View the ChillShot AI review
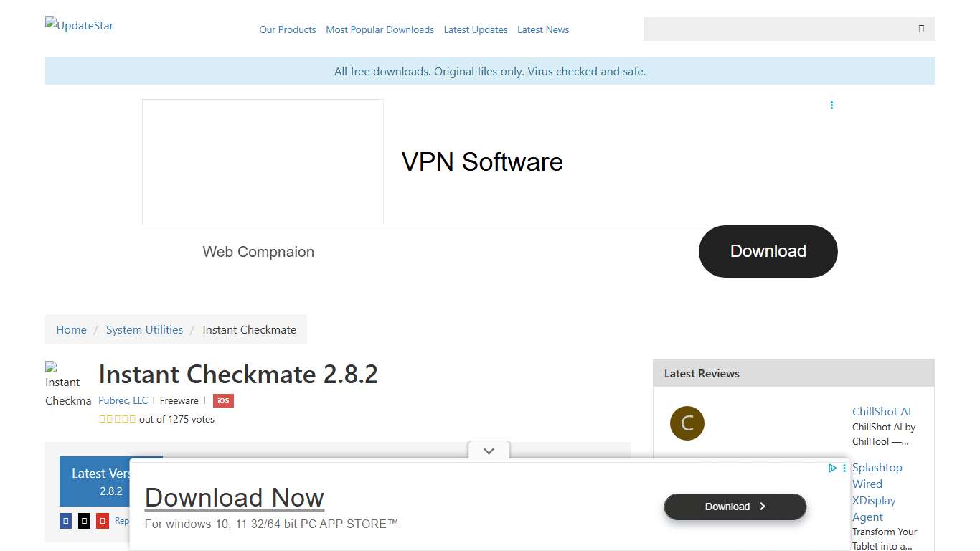980x551 pixels. tap(881, 411)
